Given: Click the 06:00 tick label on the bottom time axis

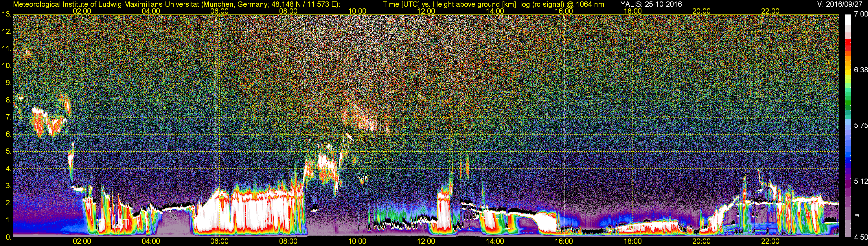Looking at the screenshot, I should [219, 241].
